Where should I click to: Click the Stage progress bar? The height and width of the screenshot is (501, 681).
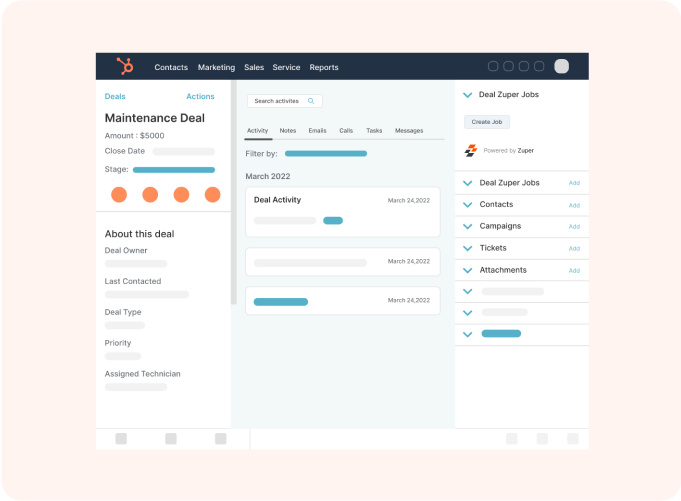[174, 170]
